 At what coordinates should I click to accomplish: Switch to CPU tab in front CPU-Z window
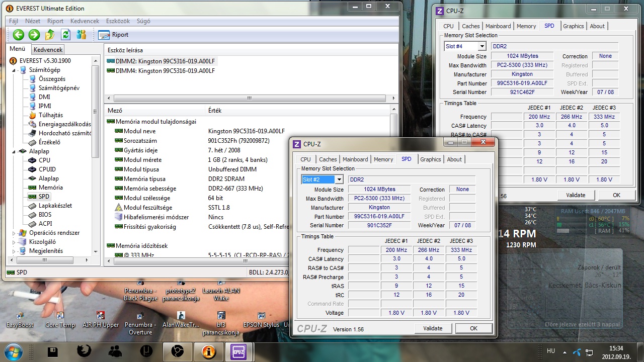coord(306,159)
